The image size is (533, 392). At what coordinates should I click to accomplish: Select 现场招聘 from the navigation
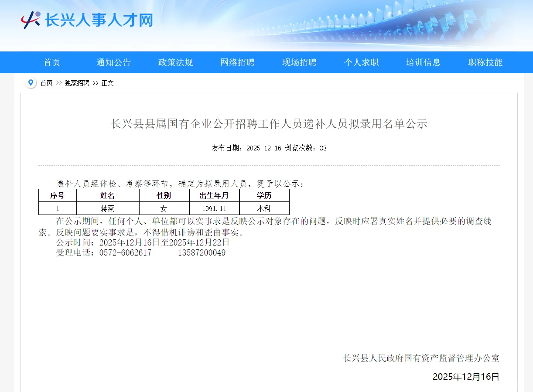(x=299, y=62)
